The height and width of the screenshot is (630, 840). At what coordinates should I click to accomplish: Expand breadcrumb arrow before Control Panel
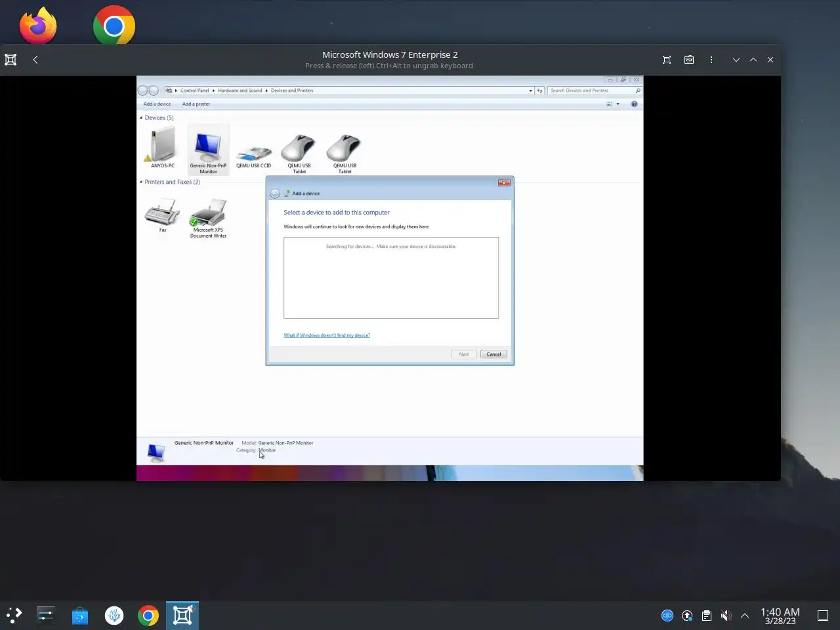pos(176,91)
